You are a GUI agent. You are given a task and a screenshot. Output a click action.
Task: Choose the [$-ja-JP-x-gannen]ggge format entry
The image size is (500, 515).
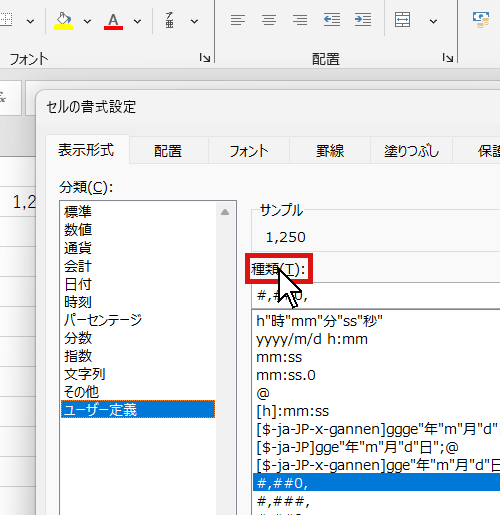coord(377,429)
